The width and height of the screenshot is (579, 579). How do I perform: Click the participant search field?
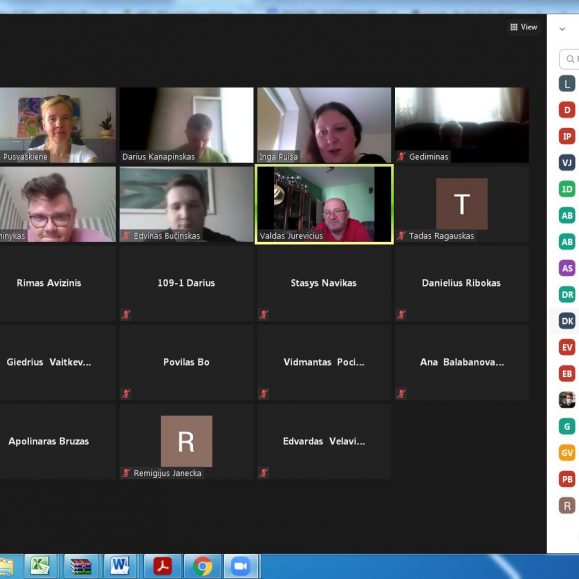click(x=570, y=59)
